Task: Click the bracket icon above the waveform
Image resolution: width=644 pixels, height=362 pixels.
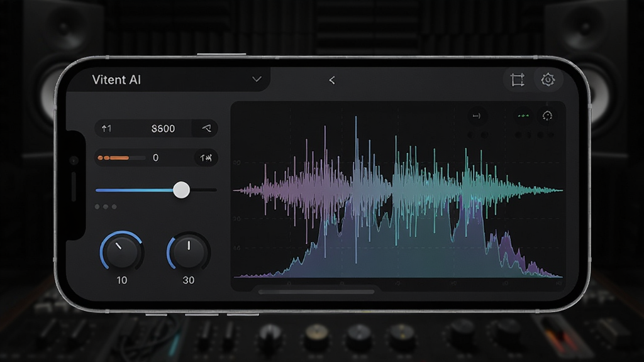Action: pos(477,116)
